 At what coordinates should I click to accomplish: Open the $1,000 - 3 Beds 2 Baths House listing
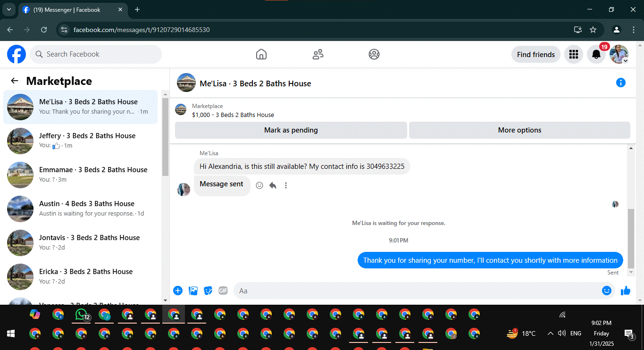[x=233, y=115]
